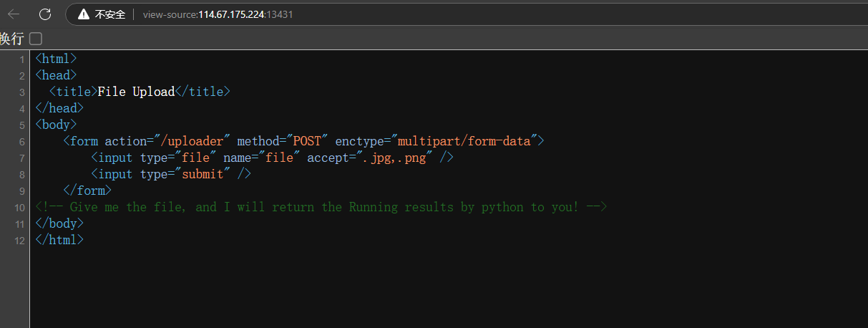Click line number 6 in the gutter
The height and width of the screenshot is (328, 868).
pyautogui.click(x=22, y=142)
